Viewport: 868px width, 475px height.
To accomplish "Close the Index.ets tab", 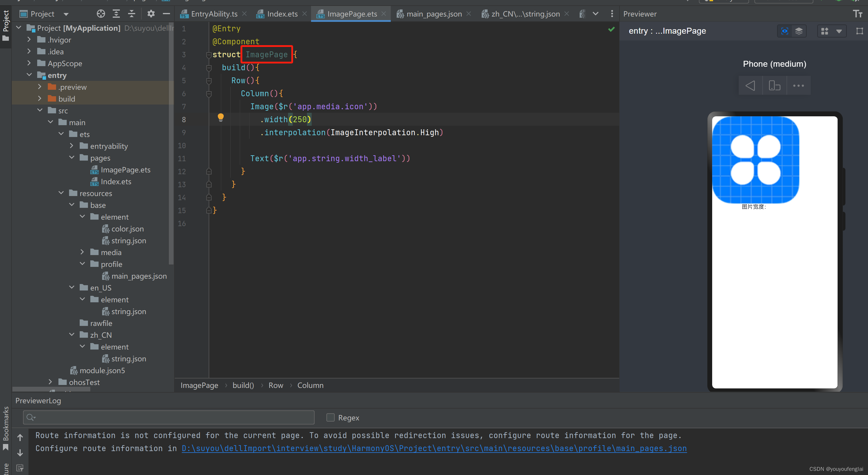I will [305, 14].
